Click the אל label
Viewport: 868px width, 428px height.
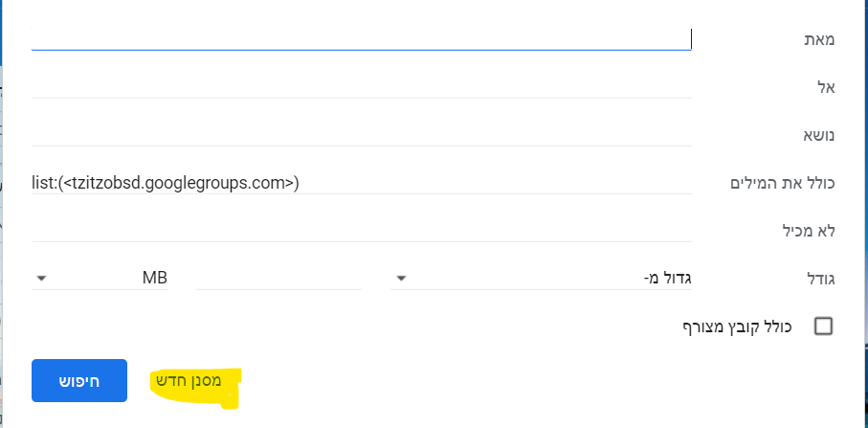pyautogui.click(x=827, y=87)
